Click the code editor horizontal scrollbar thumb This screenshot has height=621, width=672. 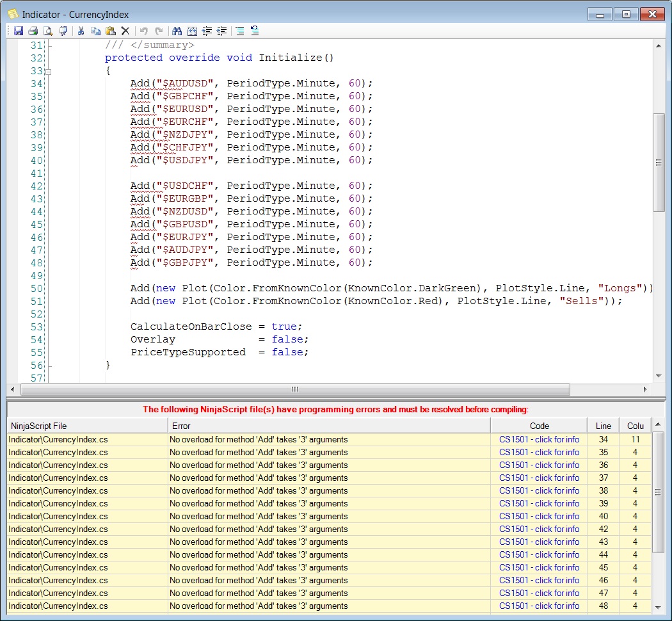[x=295, y=389]
